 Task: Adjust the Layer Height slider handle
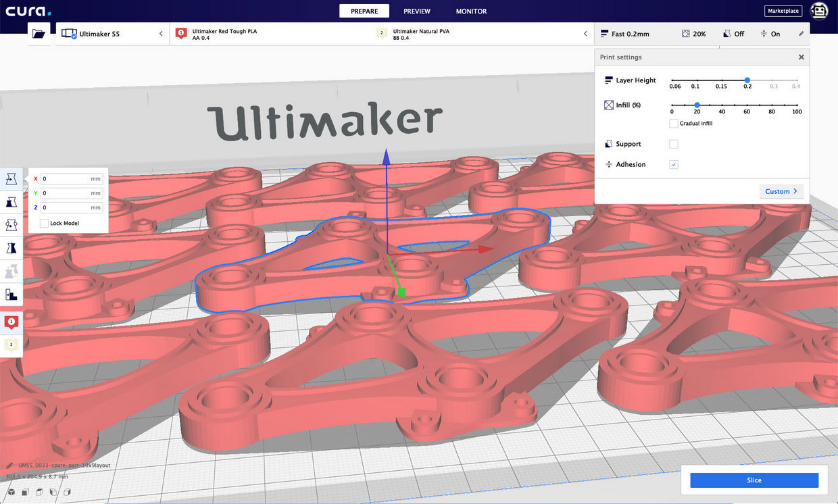pyautogui.click(x=747, y=80)
